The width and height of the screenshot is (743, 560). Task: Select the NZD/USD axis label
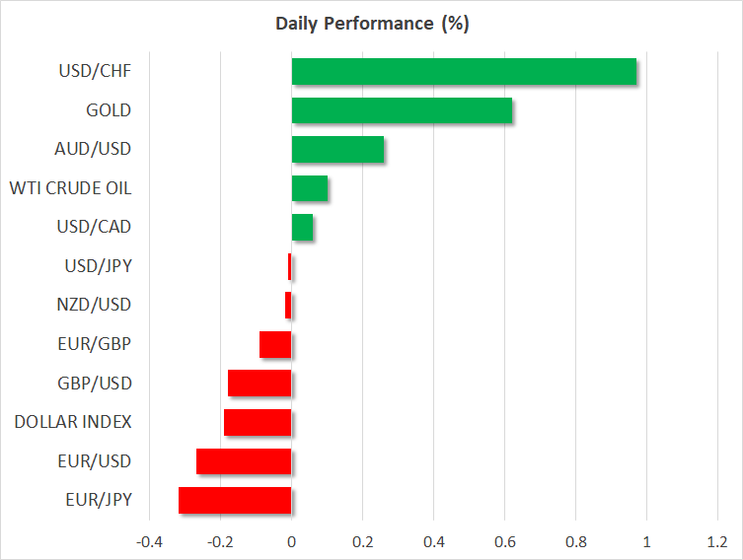coord(96,305)
